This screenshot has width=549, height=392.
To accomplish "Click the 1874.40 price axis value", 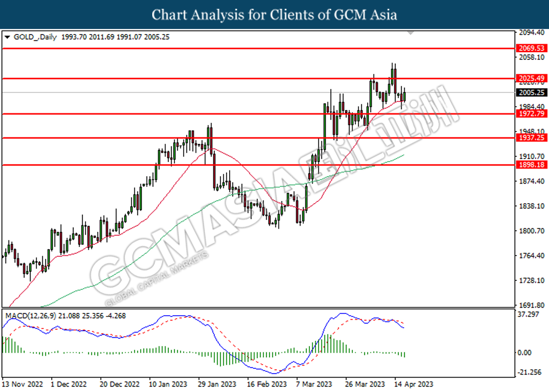I will click(532, 181).
